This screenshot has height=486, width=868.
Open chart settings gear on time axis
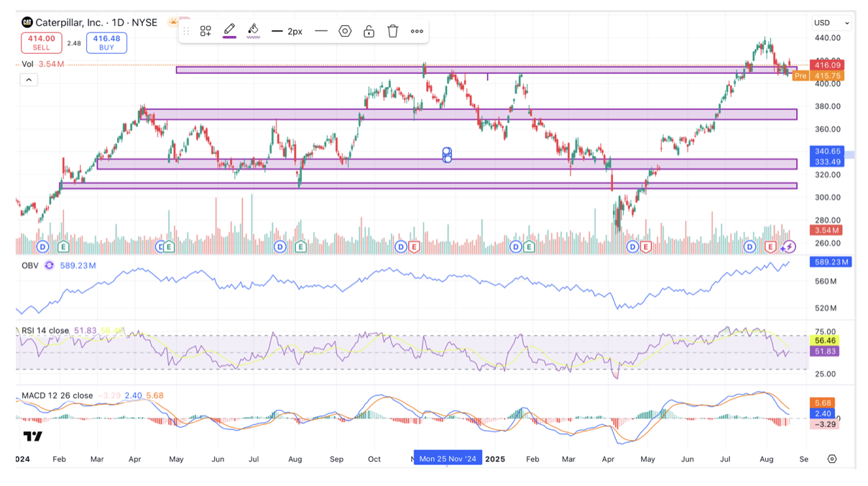point(832,459)
